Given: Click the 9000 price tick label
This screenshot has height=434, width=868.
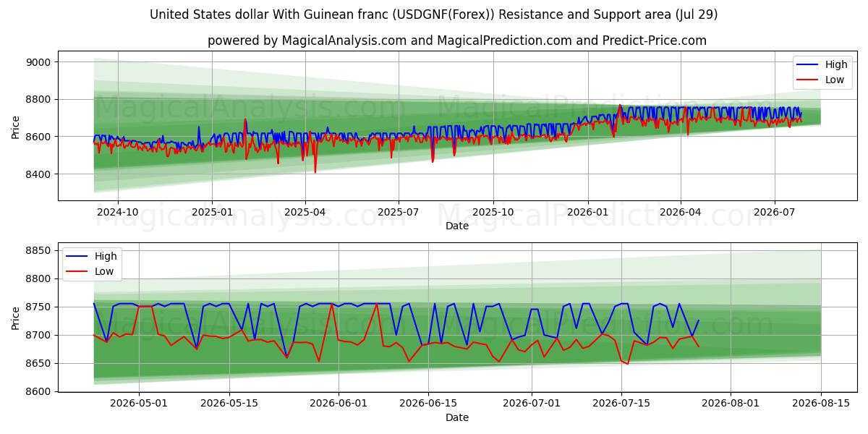Looking at the screenshot, I should (x=38, y=62).
